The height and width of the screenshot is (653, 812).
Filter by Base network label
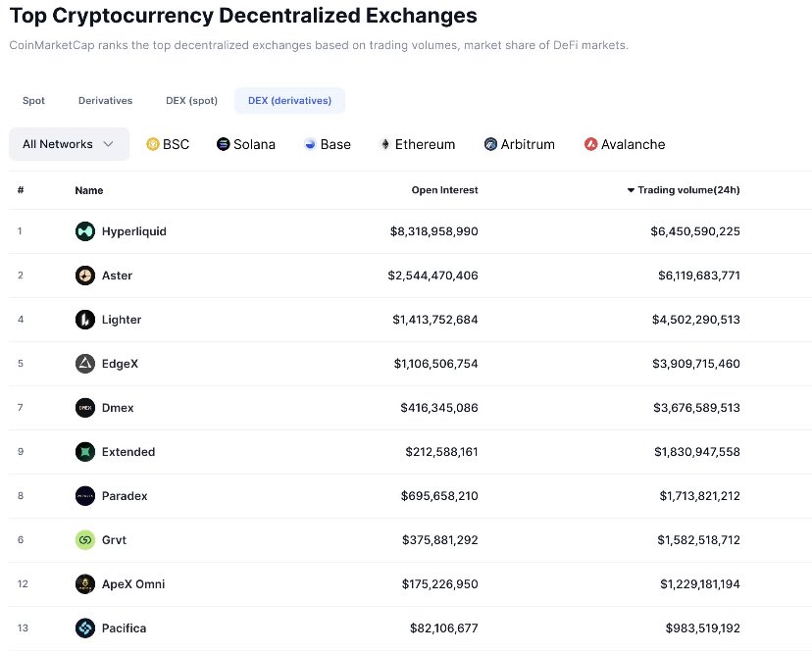335,144
